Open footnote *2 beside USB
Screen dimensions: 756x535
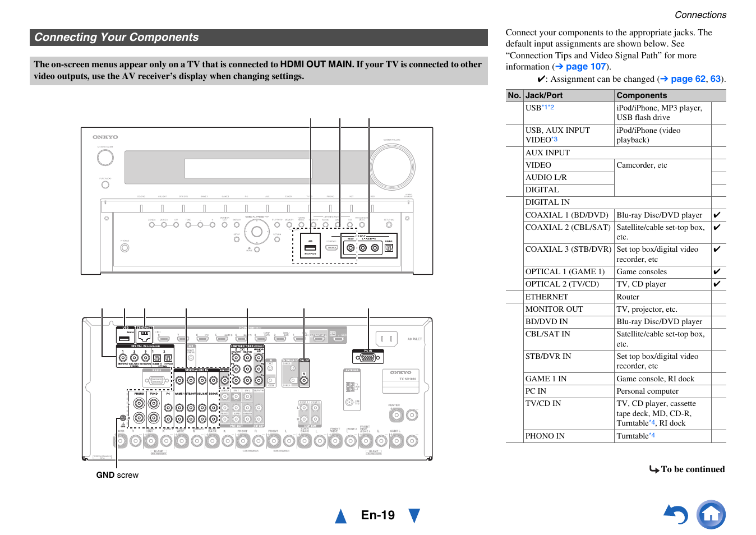pos(551,107)
